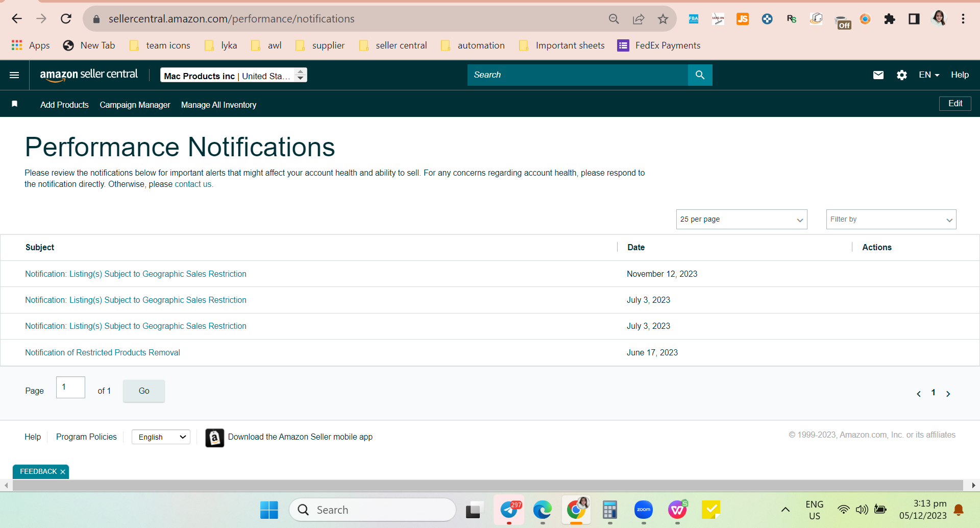Viewport: 980px width, 528px height.
Task: Go to next page arrow
Action: (948, 394)
